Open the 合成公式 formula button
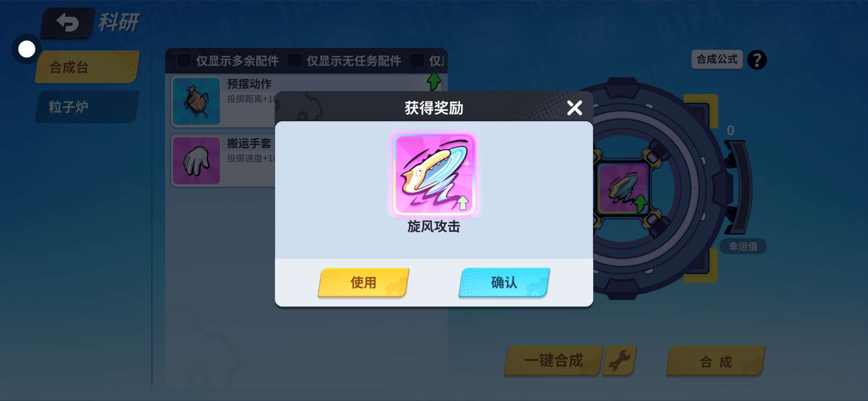Screen dimensions: 868x401 717,59
